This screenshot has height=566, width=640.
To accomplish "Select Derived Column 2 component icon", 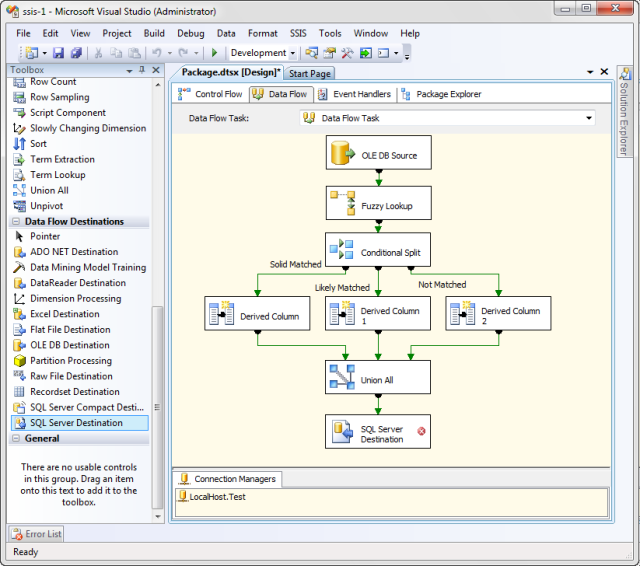I will coord(462,313).
